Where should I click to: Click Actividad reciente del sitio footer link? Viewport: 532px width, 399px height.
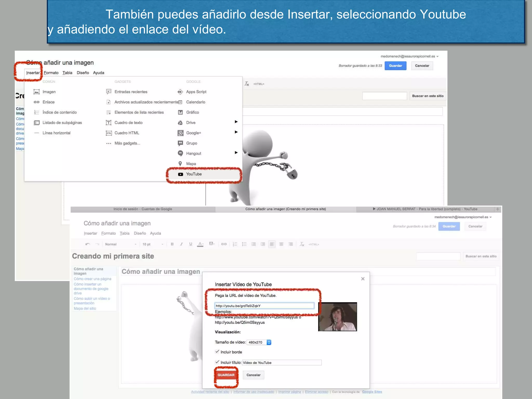(x=210, y=392)
